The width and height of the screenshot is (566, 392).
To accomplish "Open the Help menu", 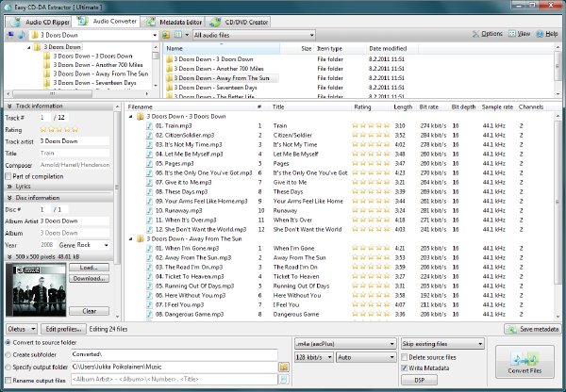I will [547, 34].
